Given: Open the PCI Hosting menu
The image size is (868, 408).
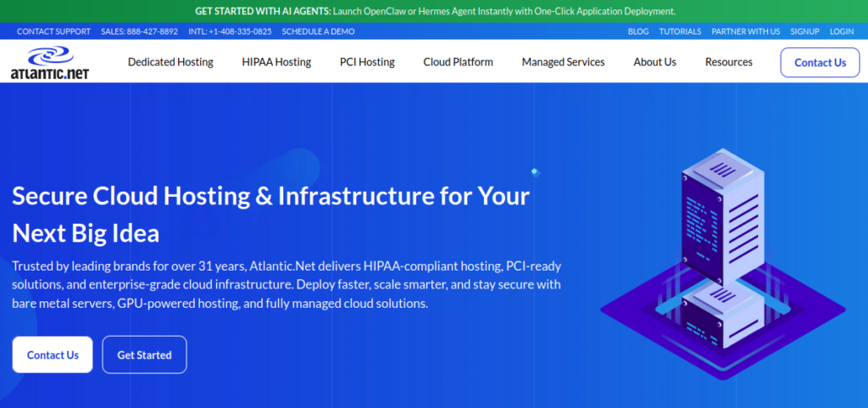Looking at the screenshot, I should [x=367, y=62].
